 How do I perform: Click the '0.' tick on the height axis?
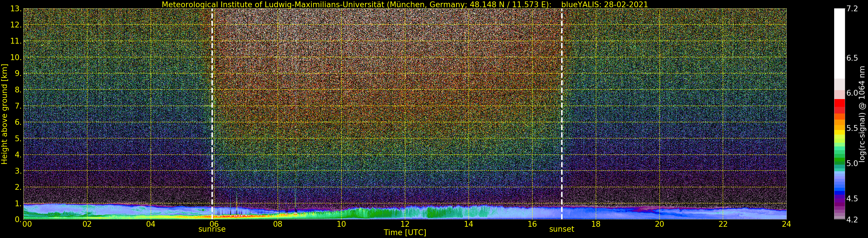(x=18, y=220)
